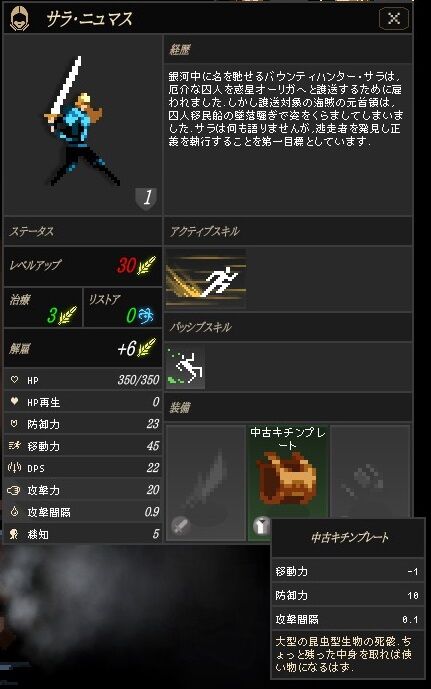Click the 経歴 biography header

[x=180, y=50]
